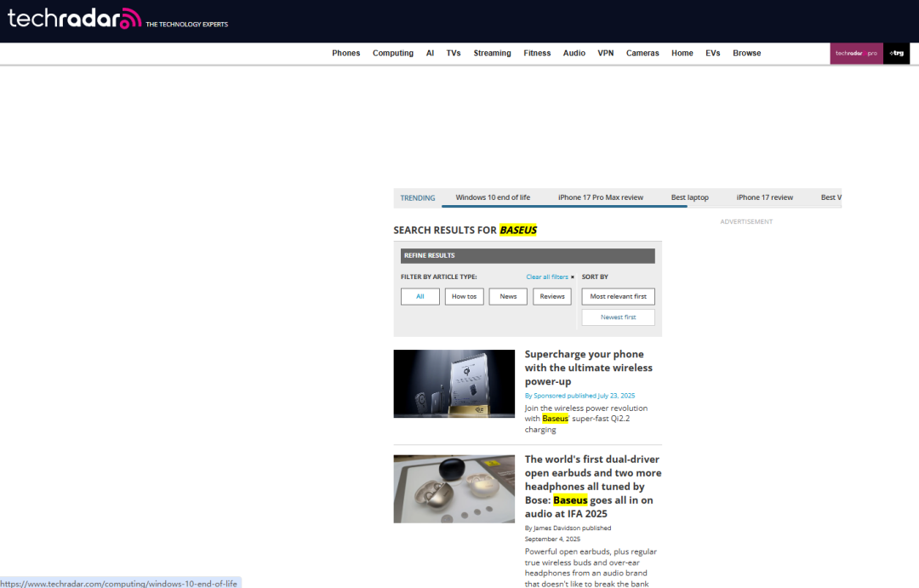Viewport: 919px width, 588px height.
Task: Sort results by Most relevant first
Action: [618, 296]
